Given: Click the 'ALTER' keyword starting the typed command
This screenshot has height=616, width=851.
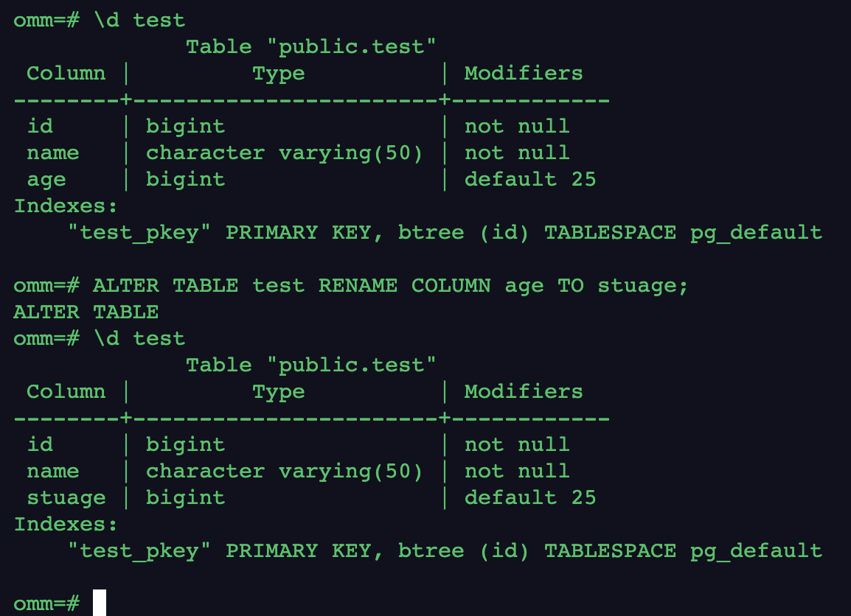Looking at the screenshot, I should click(x=125, y=285).
